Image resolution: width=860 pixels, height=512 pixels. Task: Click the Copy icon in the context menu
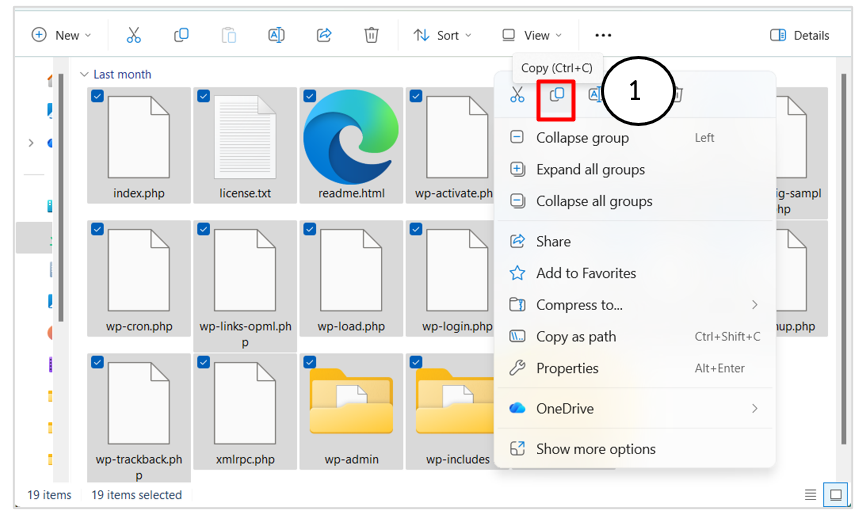556,95
